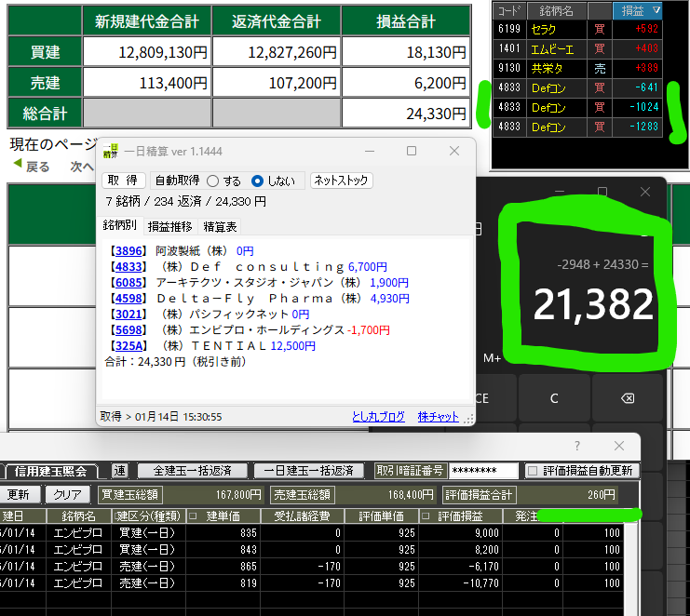The height and width of the screenshot is (616, 690).
Task: Click the 取引暗証番号 password field
Action: click(x=482, y=471)
